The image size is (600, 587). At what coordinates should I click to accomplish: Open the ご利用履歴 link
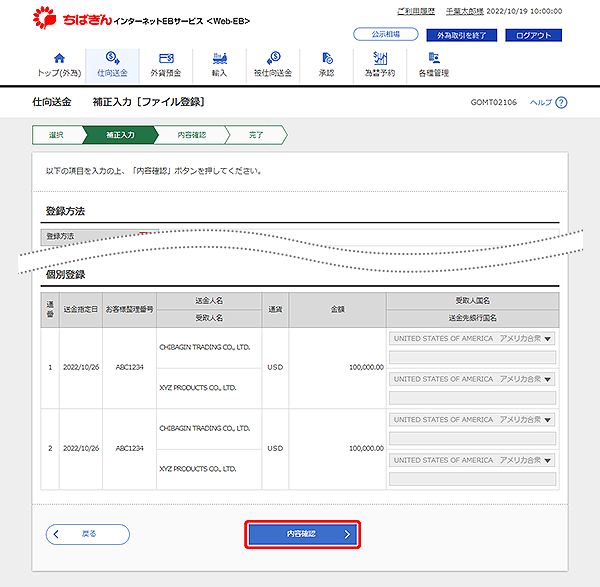click(x=415, y=11)
